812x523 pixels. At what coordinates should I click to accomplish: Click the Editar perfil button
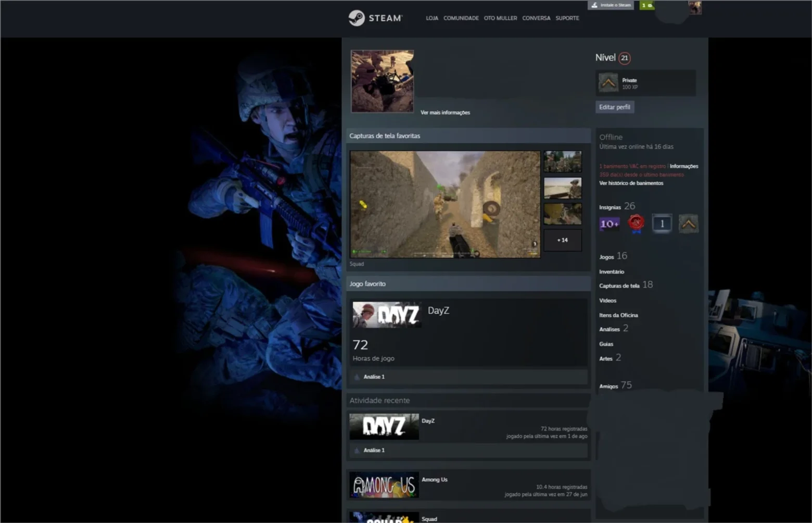tap(615, 107)
